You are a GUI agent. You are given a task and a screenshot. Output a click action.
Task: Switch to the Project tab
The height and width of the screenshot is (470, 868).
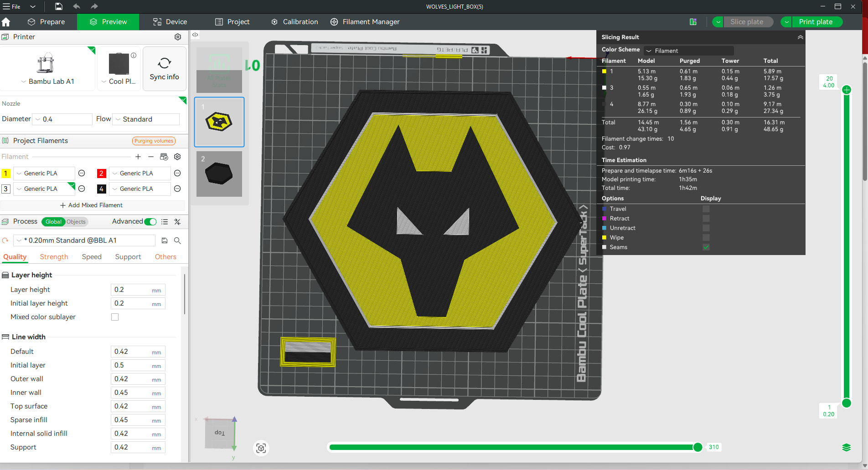232,22
